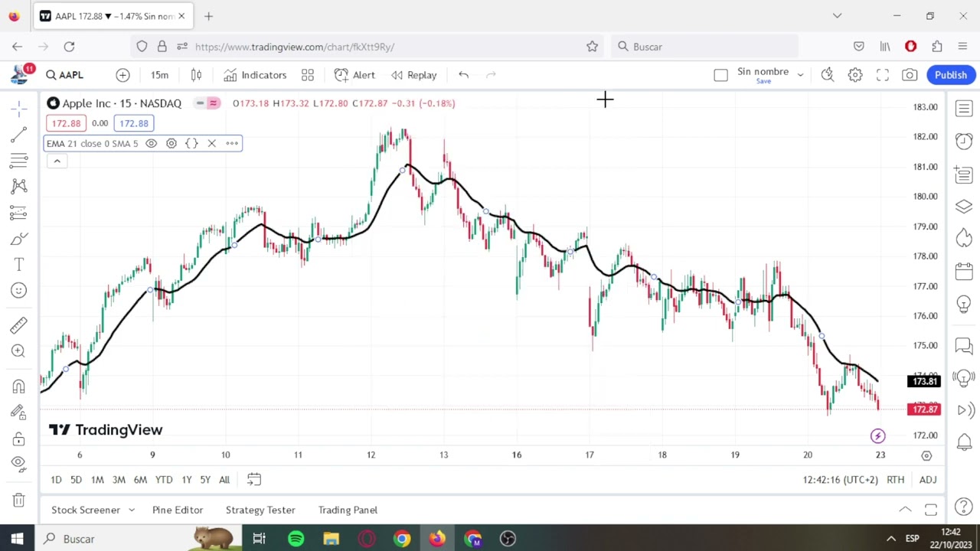
Task: Open quick search icon
Action: pyautogui.click(x=828, y=75)
